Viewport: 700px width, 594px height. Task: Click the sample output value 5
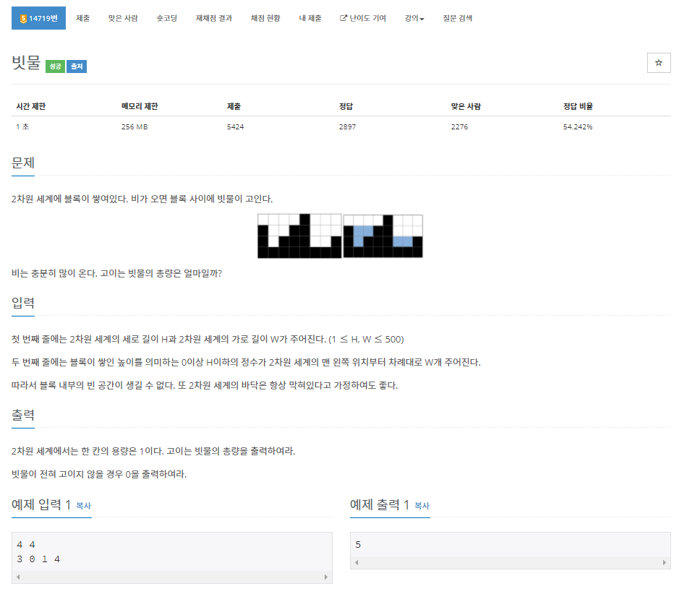(x=358, y=545)
